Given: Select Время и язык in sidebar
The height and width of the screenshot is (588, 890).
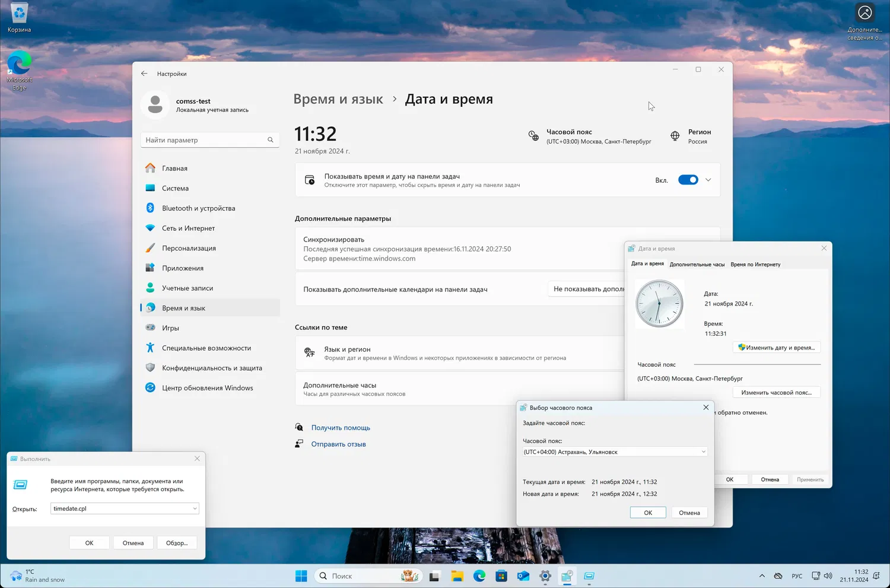Looking at the screenshot, I should pyautogui.click(x=210, y=308).
